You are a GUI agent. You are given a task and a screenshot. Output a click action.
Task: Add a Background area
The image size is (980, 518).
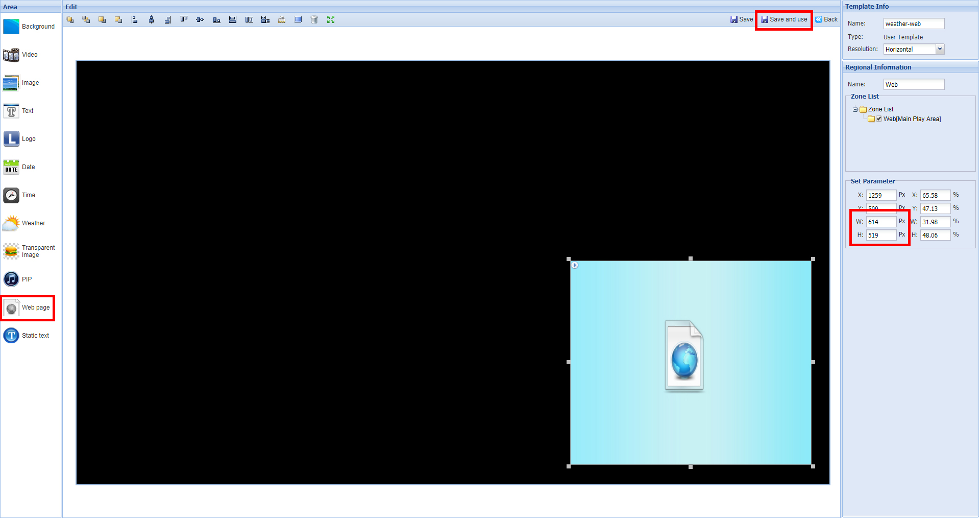(x=29, y=27)
